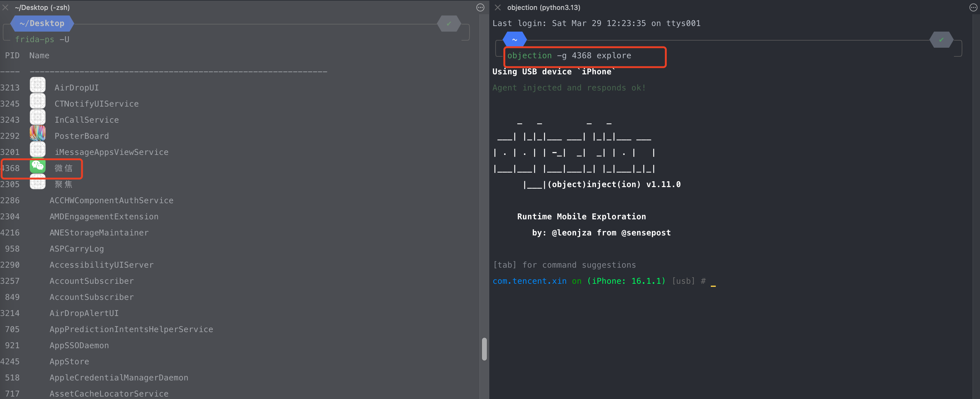The width and height of the screenshot is (980, 399).
Task: Click the ASPCarryLog process name
Action: tap(77, 249)
